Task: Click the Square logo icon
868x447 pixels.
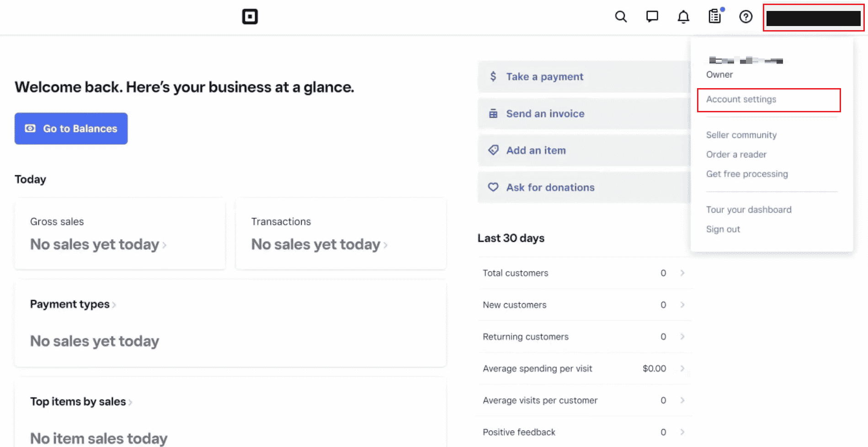Action: click(250, 17)
